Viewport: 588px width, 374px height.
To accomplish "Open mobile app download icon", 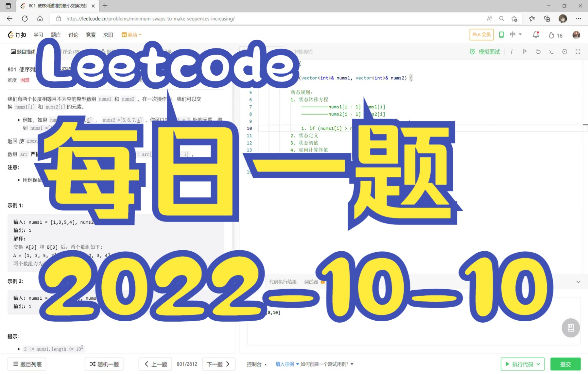I will (501, 35).
